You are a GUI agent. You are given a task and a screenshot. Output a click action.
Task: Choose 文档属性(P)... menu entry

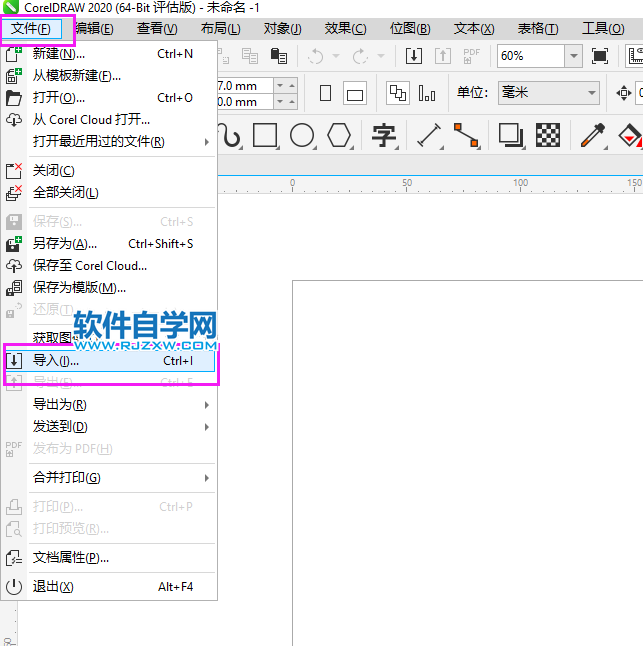pos(110,558)
